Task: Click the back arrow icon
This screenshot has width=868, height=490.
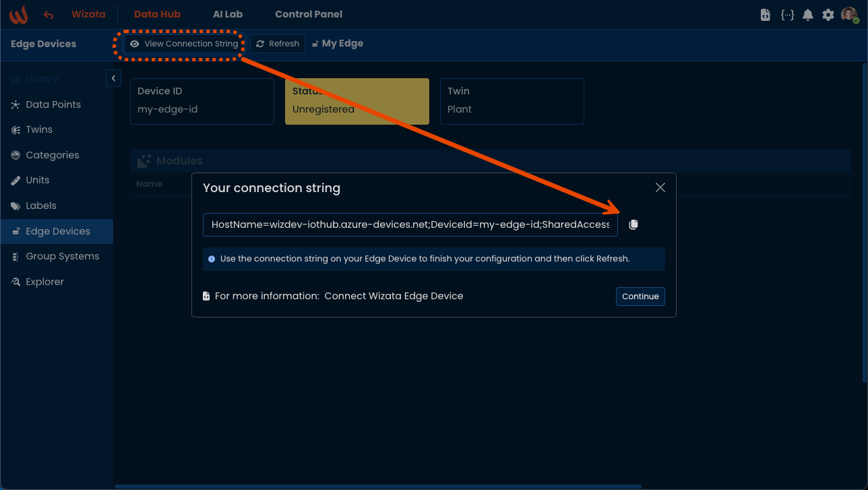Action: pos(49,15)
